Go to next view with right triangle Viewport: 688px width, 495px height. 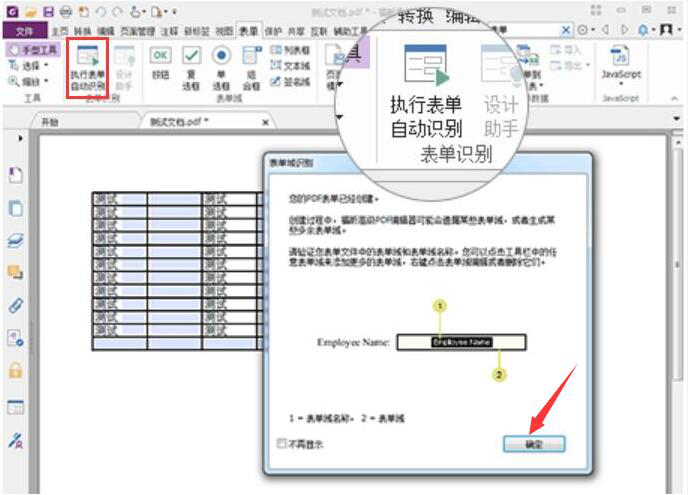tap(624, 30)
